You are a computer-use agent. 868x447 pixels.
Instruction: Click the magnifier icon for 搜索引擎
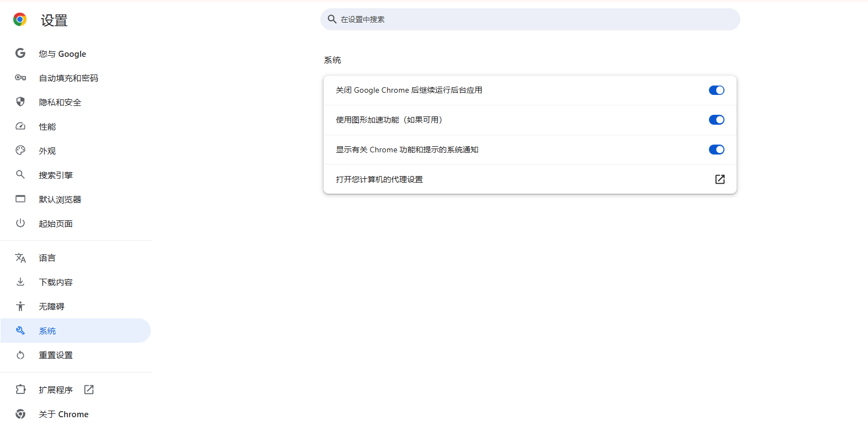click(20, 175)
